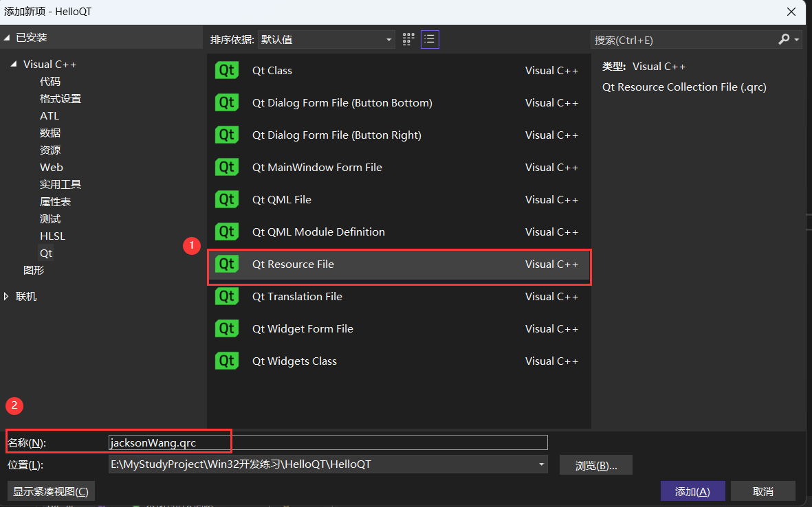Screen dimensions: 812x507
Task: Click the Qt icon beside Qt QML File
Action: [227, 199]
